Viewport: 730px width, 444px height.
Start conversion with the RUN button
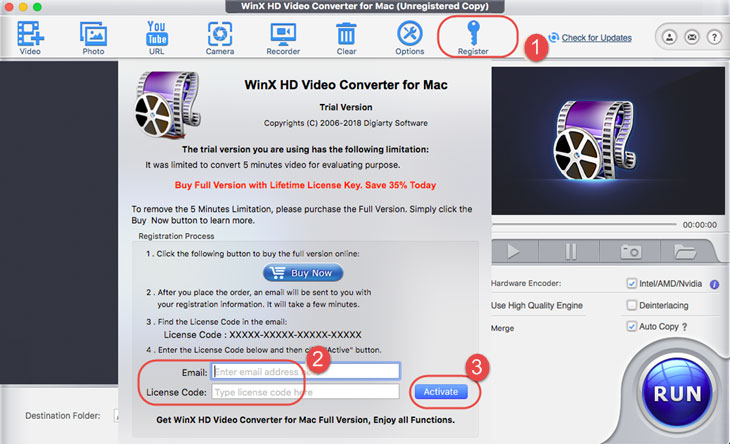coord(677,393)
